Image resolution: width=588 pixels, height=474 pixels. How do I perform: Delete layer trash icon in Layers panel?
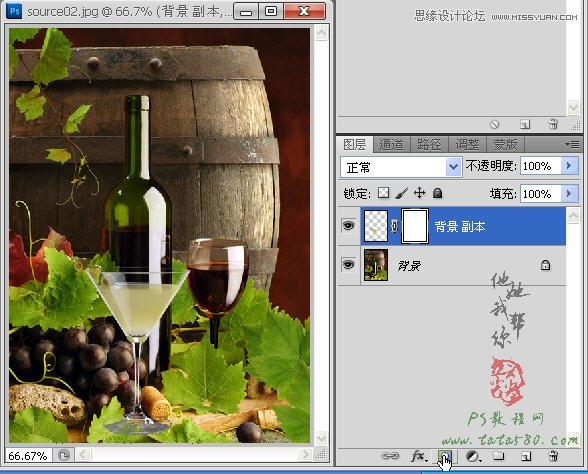(553, 456)
